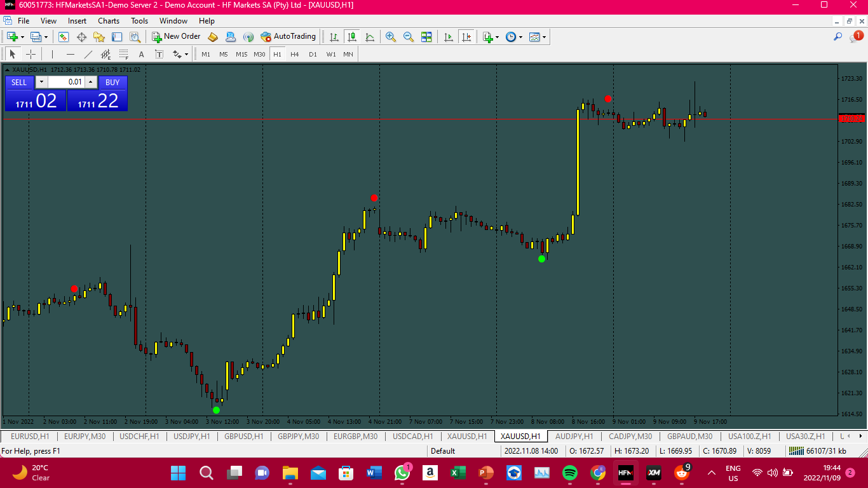The image size is (868, 488).
Task: Open the File menu
Action: tap(24, 21)
